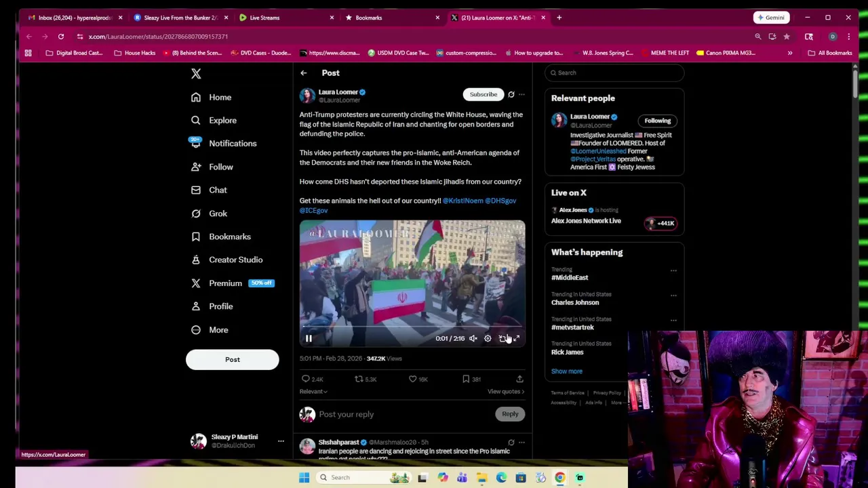Go back with the Post arrow

(304, 73)
